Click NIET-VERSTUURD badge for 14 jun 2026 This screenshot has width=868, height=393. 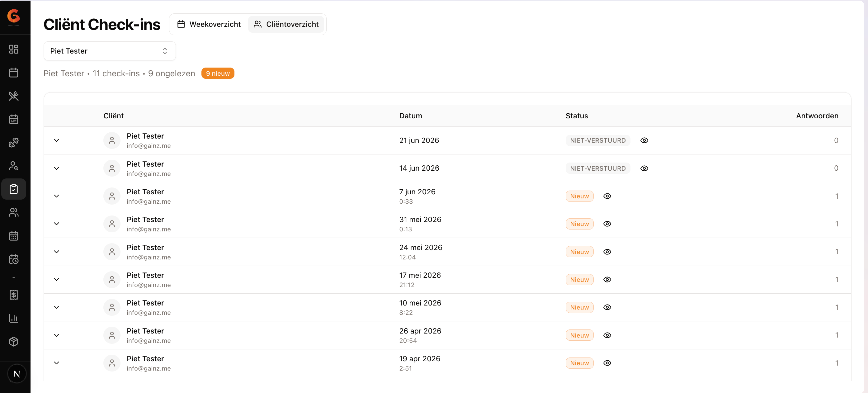tap(598, 168)
